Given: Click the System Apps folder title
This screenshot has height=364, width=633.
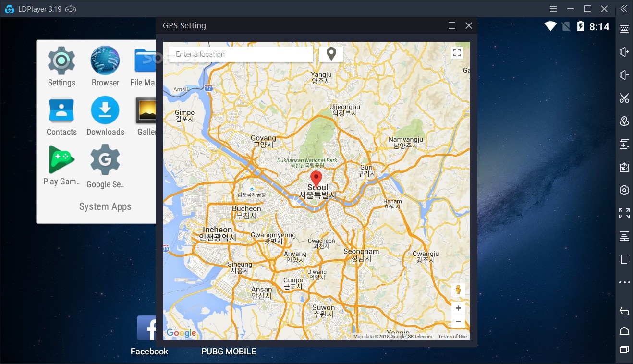Looking at the screenshot, I should pyautogui.click(x=105, y=207).
